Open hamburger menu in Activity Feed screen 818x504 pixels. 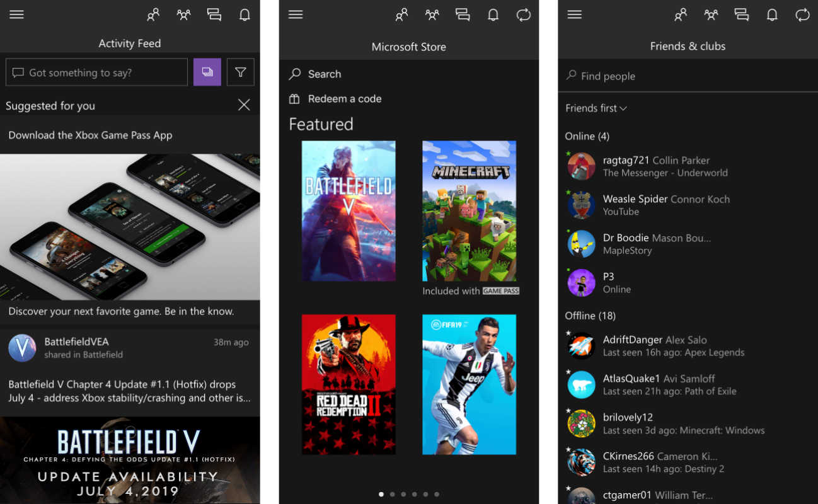[x=16, y=14]
